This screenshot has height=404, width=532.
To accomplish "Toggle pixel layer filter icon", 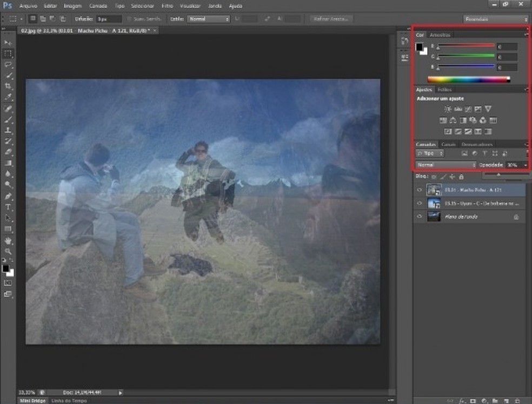I will pyautogui.click(x=464, y=153).
